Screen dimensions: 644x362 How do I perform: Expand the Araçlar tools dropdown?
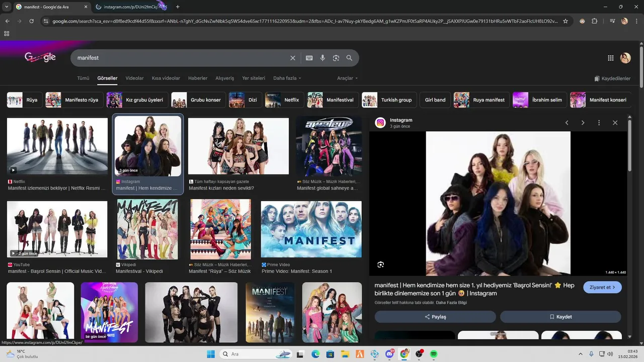(x=348, y=78)
